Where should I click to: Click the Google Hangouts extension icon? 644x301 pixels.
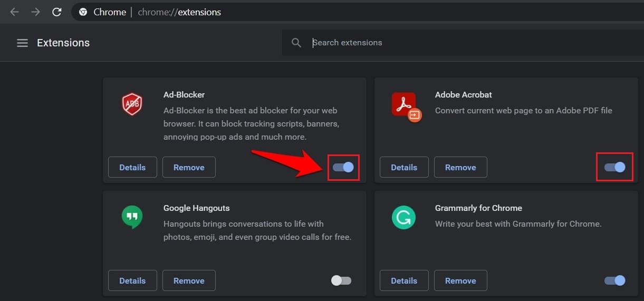click(x=132, y=217)
